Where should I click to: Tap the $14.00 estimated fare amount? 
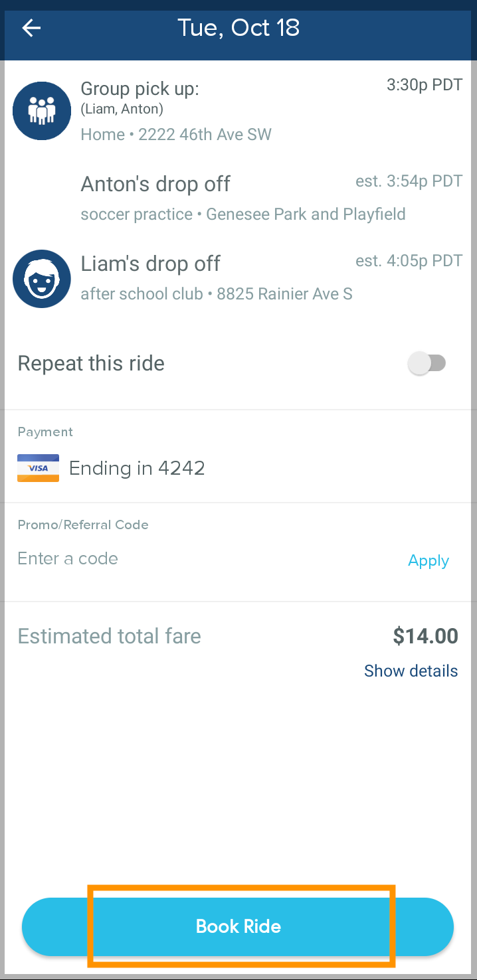coord(425,636)
